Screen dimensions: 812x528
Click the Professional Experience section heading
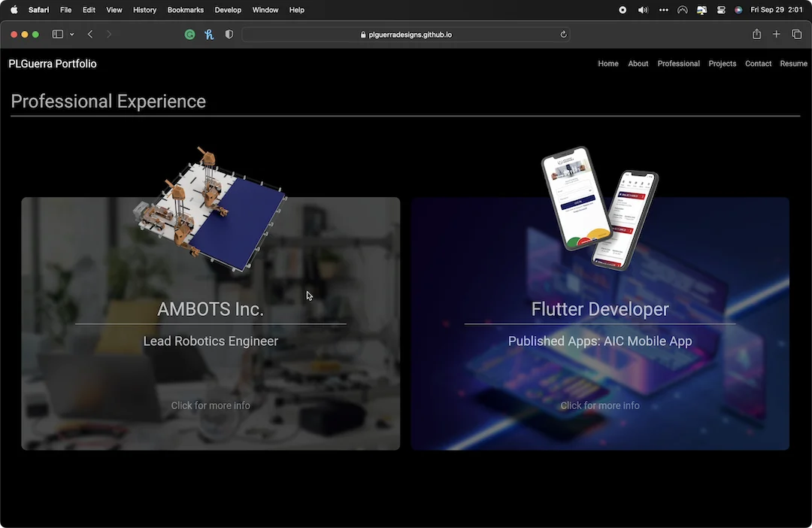point(108,102)
